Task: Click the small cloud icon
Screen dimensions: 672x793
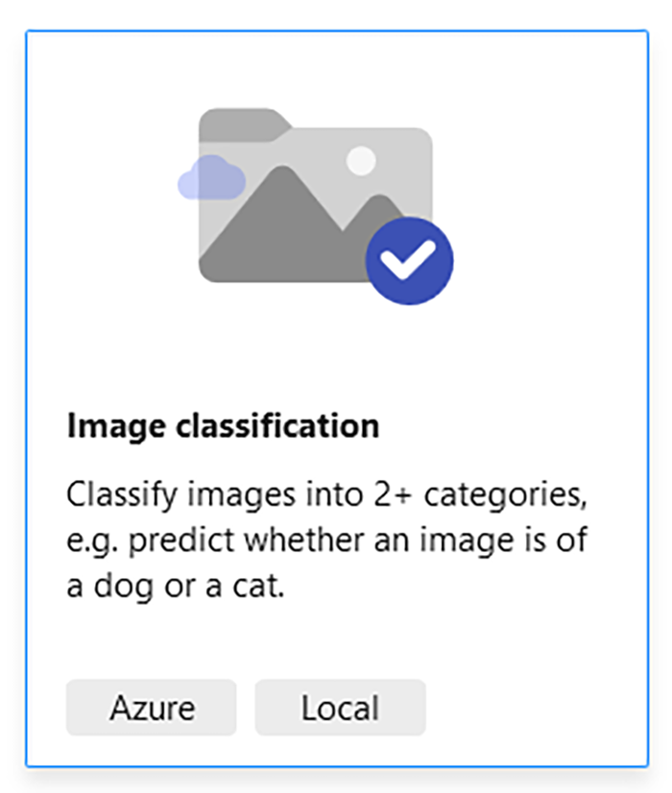Action: (x=211, y=180)
